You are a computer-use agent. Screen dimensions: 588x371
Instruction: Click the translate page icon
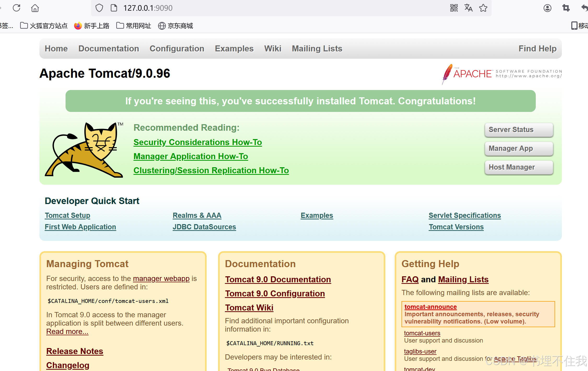pos(468,8)
